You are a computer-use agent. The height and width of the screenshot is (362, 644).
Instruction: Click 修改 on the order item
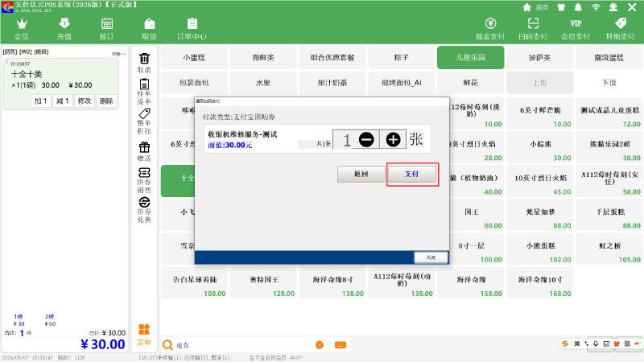click(x=85, y=101)
